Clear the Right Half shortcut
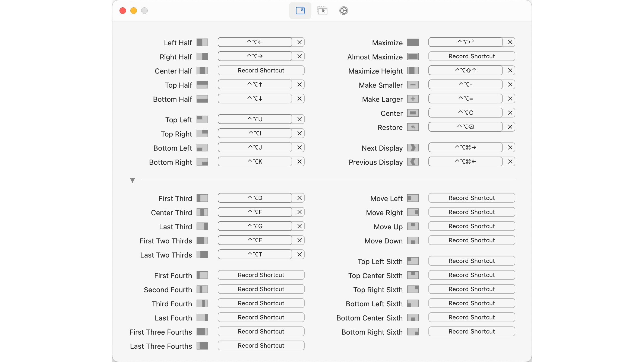Screen dimensions: 644x362 (299, 56)
